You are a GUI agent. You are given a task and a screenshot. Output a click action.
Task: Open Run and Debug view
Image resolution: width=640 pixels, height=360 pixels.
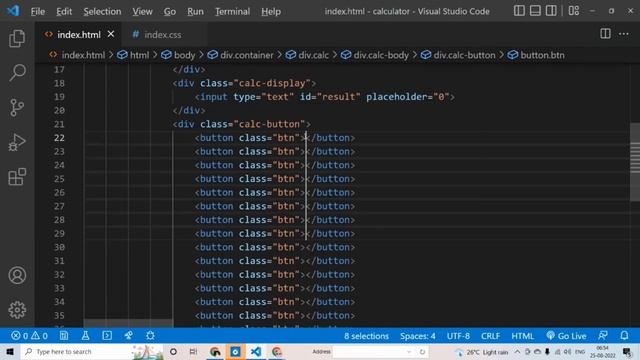[17, 142]
